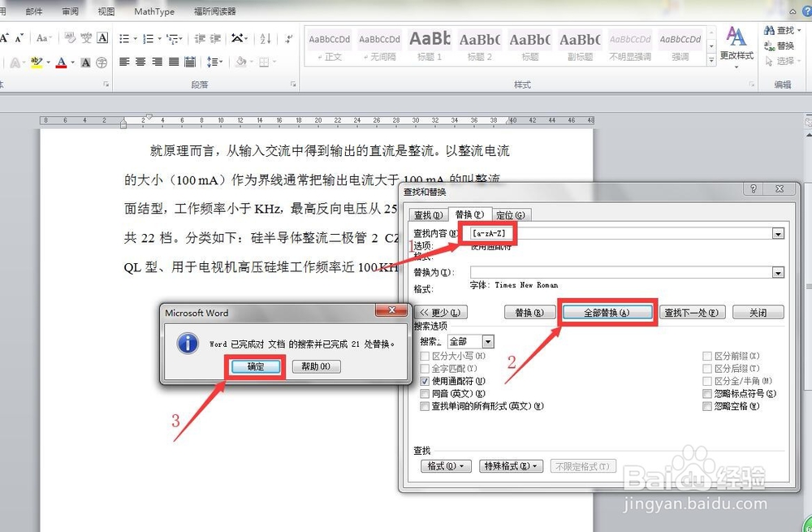Click the Numbering list icon
This screenshot has width=812, height=532.
[148, 39]
